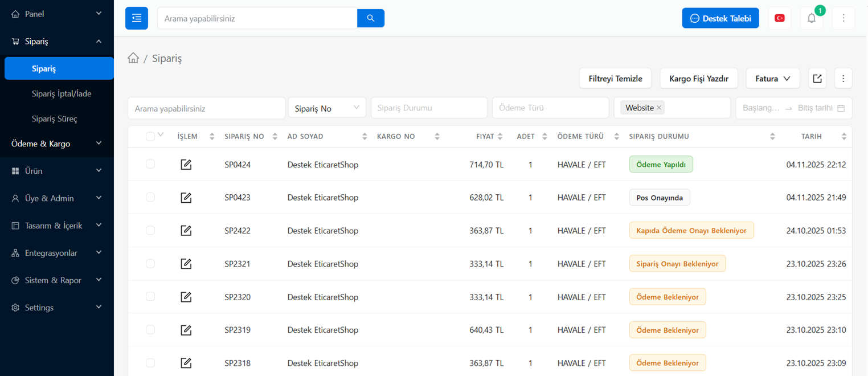Edit order SP2321 with the pencil icon
The image size is (868, 376).
[186, 264]
